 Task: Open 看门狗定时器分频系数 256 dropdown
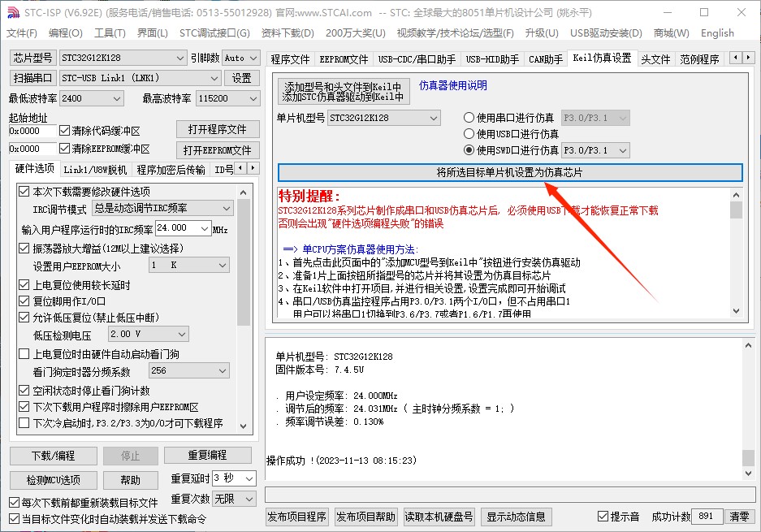(x=188, y=371)
